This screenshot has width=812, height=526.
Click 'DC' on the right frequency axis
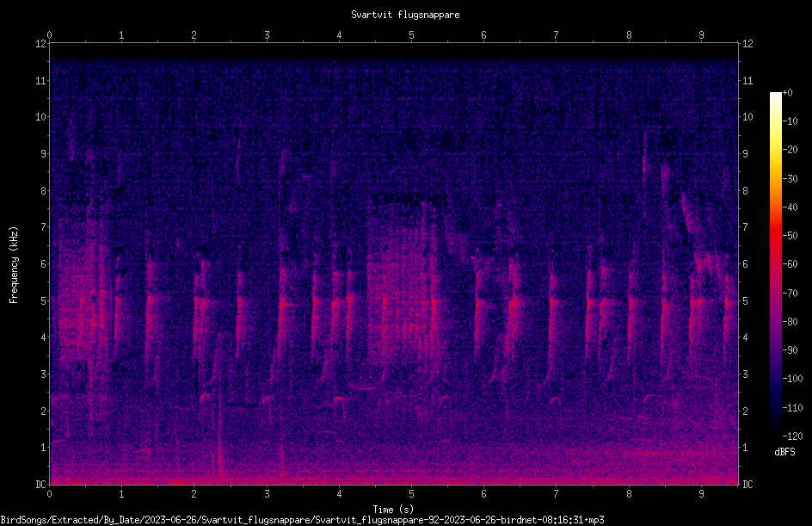(747, 485)
